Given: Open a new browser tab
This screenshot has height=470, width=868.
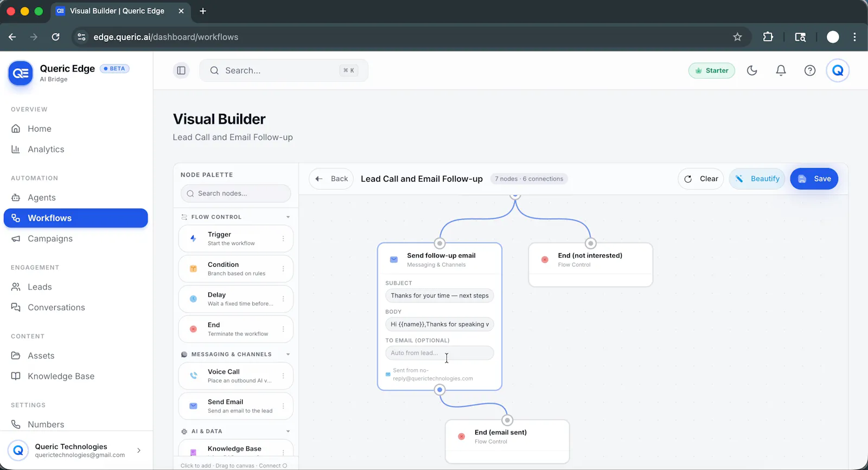Looking at the screenshot, I should [x=203, y=11].
